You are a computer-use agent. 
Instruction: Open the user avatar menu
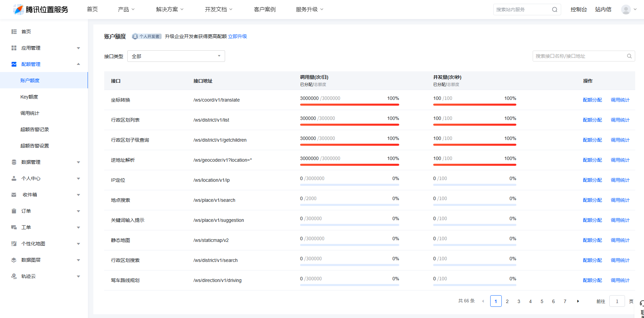(x=629, y=10)
